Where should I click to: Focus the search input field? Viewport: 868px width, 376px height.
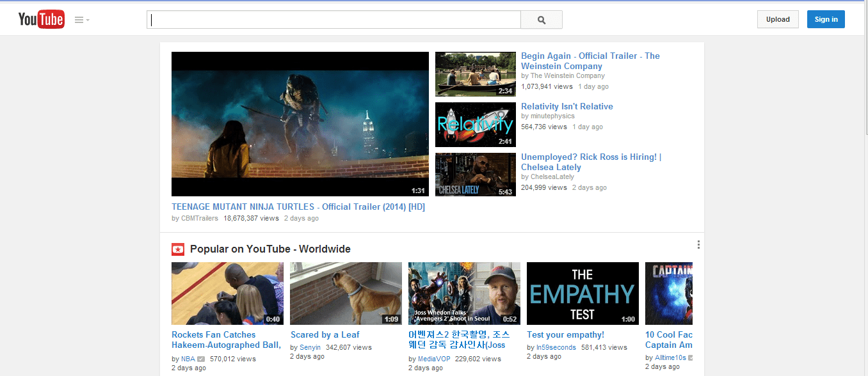333,20
